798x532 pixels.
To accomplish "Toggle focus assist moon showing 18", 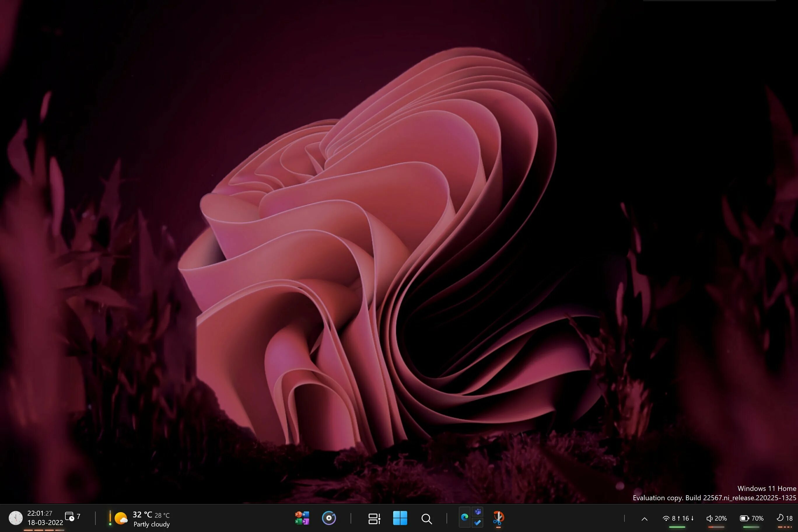I will coord(784,518).
